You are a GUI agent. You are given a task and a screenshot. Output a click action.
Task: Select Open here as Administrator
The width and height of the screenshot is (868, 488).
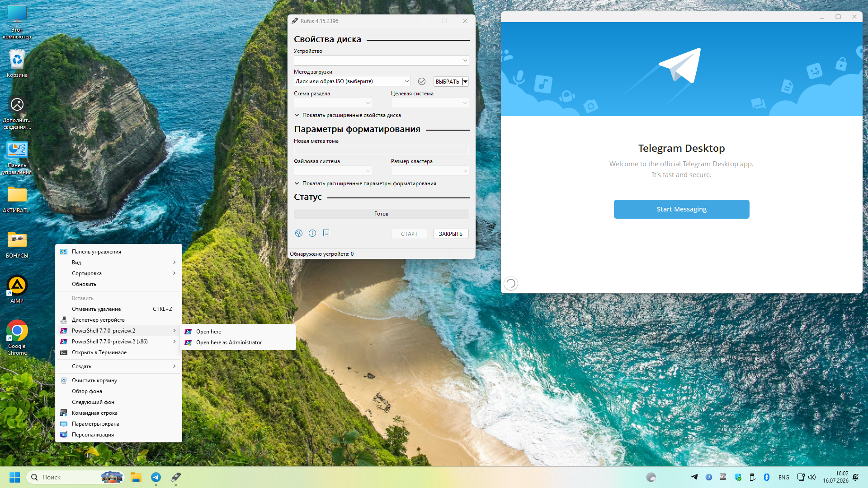(238, 343)
